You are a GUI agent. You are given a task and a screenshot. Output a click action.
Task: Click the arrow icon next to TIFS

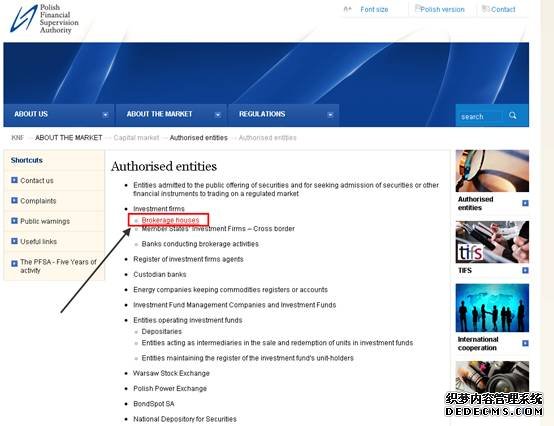525,270
